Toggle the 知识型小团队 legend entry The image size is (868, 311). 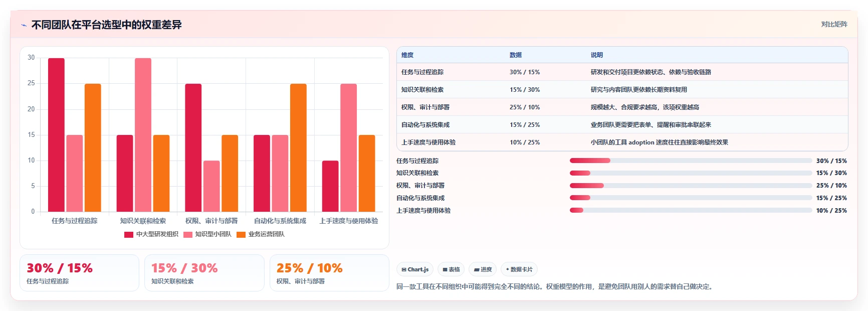pyautogui.click(x=207, y=234)
